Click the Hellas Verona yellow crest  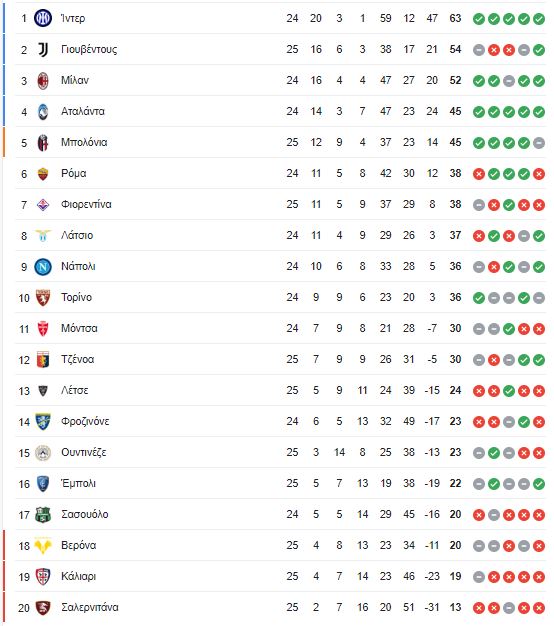43,546
